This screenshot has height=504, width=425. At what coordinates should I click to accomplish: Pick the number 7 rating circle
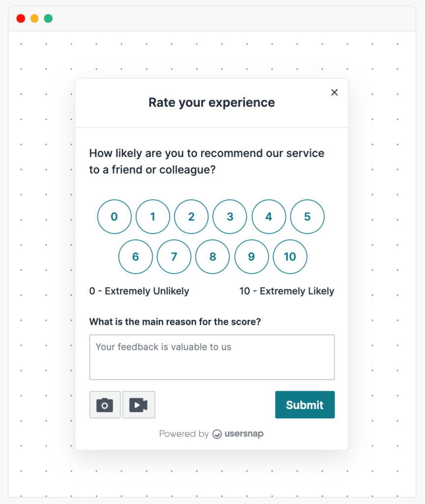(x=174, y=256)
